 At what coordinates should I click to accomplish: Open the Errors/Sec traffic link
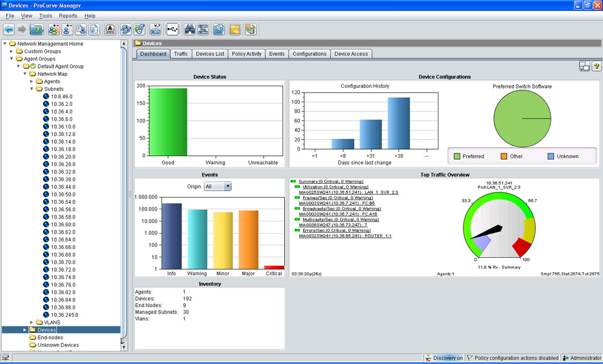click(x=336, y=231)
